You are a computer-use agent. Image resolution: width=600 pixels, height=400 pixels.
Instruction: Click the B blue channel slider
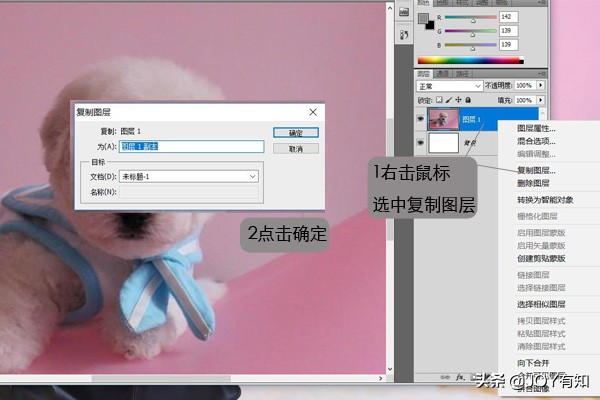[x=471, y=46]
